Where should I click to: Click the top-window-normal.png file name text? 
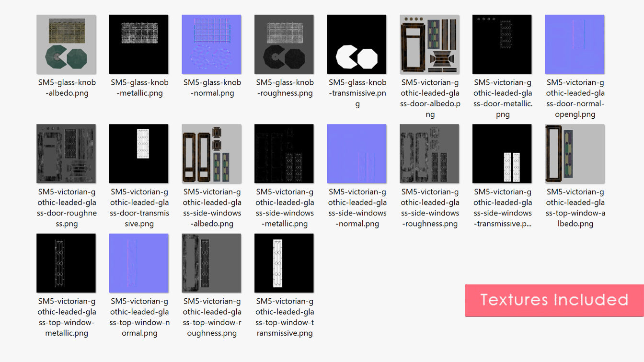pyautogui.click(x=139, y=317)
